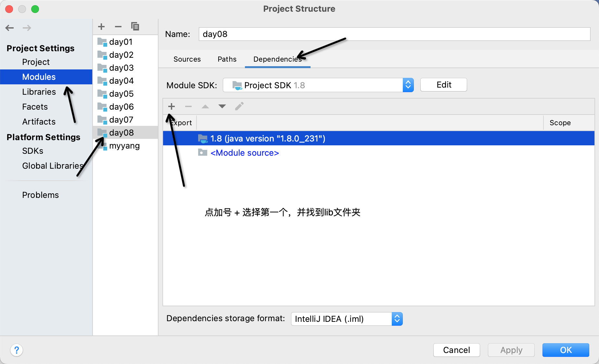Screen dimensions: 599x364
Task: Select module day01
Action: click(125, 42)
